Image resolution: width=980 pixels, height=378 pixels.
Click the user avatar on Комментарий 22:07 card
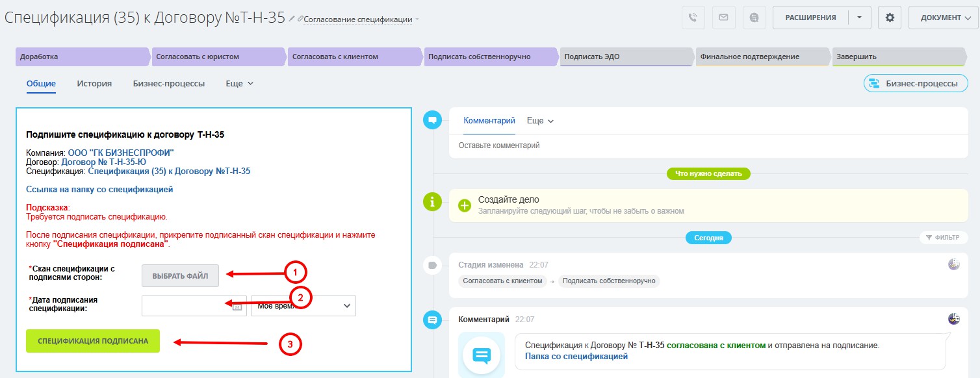click(954, 318)
